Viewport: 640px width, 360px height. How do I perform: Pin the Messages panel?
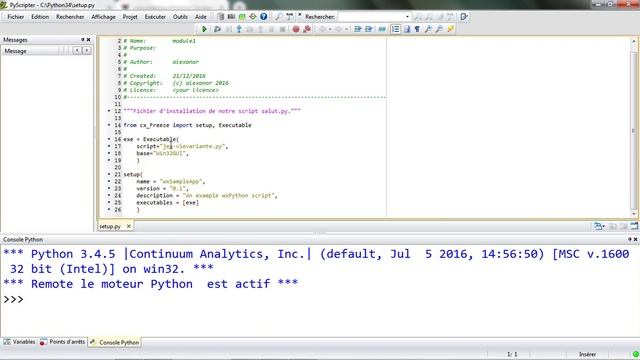pos(82,40)
